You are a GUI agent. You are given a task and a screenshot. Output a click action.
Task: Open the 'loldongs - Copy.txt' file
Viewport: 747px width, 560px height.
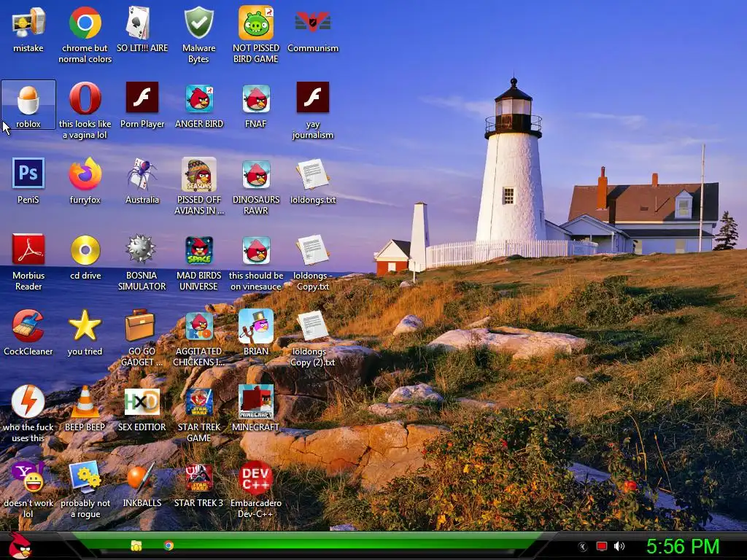click(x=312, y=250)
